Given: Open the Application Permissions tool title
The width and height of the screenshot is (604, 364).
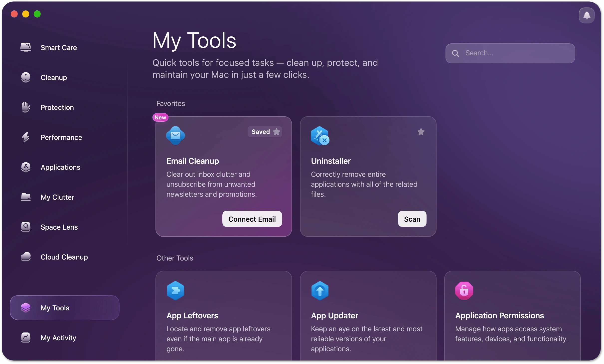Looking at the screenshot, I should pyautogui.click(x=499, y=315).
